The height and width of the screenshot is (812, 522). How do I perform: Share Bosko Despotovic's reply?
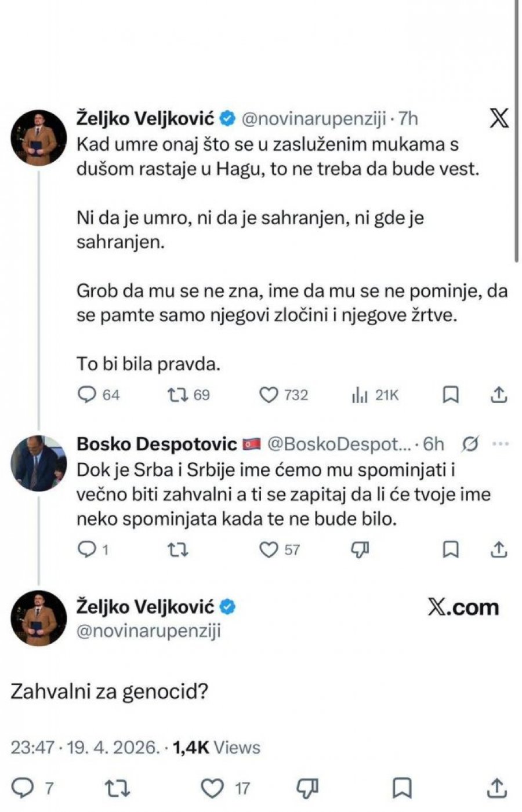coord(499,549)
